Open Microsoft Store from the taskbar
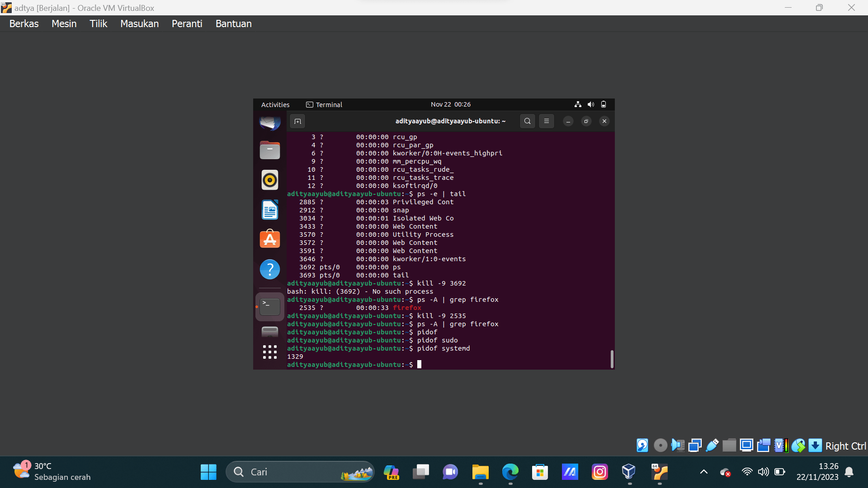This screenshot has height=488, width=868. 540,472
